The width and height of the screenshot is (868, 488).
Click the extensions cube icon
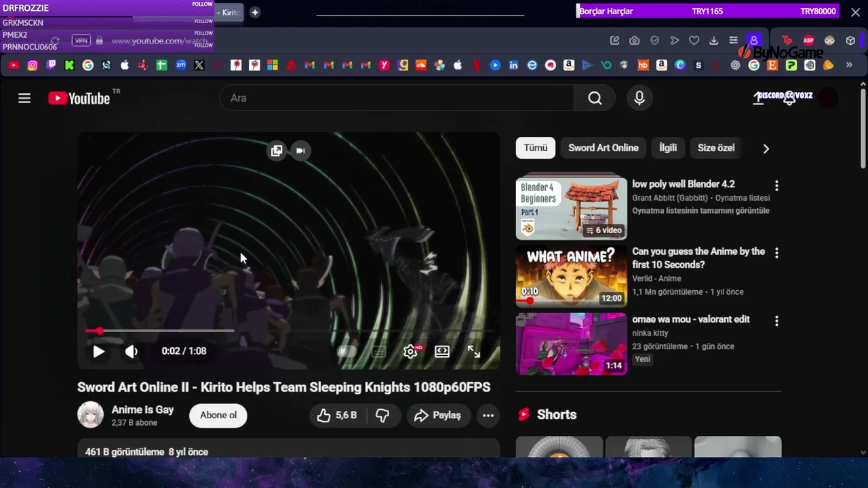(850, 41)
